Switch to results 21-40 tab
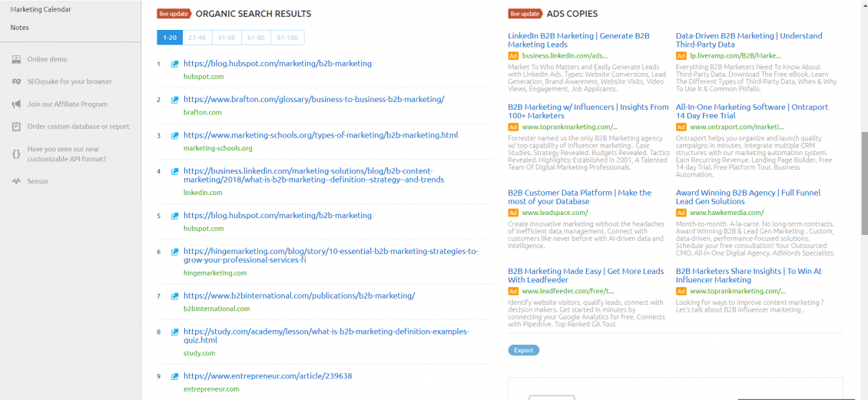 197,38
